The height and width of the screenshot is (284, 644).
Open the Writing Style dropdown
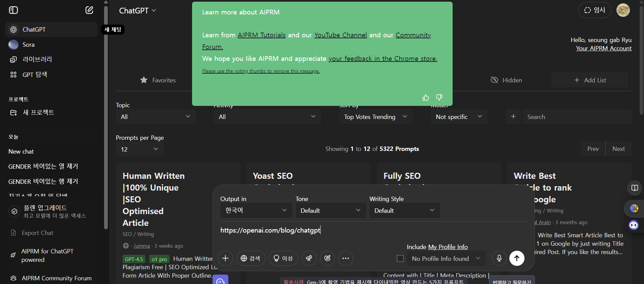click(x=405, y=210)
